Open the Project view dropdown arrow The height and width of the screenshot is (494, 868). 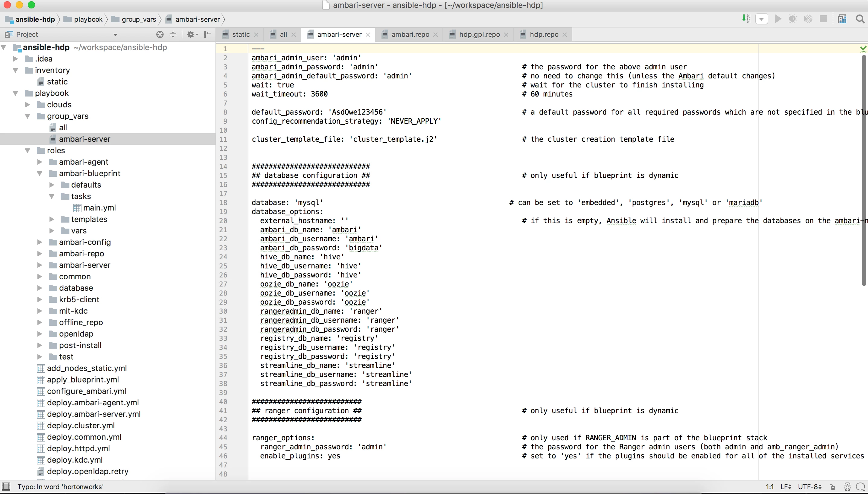115,35
